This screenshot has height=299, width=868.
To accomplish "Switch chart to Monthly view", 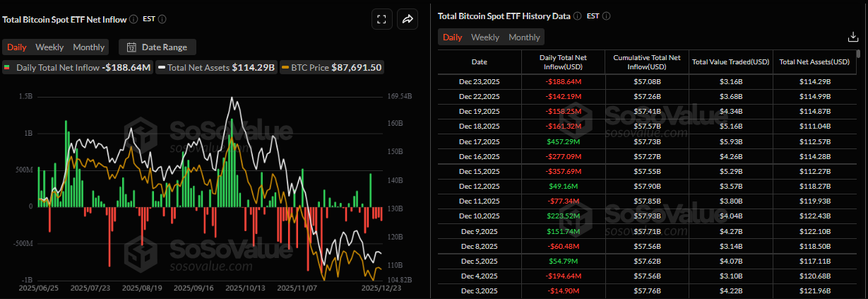I will point(89,47).
